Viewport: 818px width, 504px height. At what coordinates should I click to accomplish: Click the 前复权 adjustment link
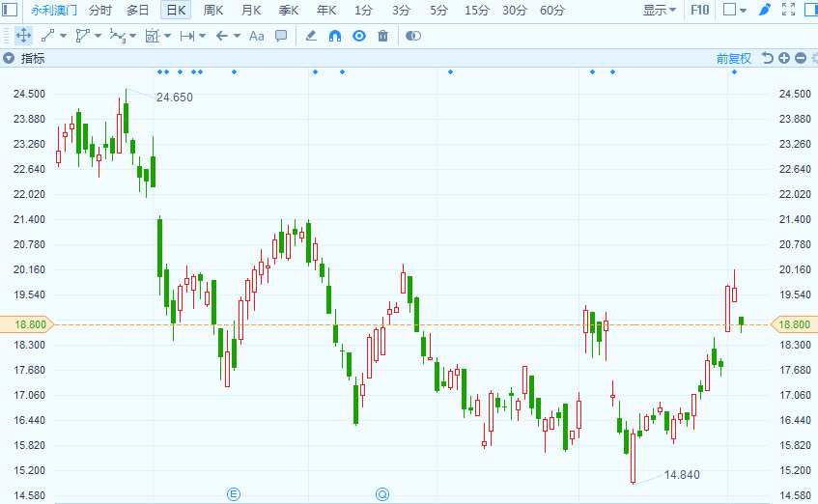tap(733, 59)
